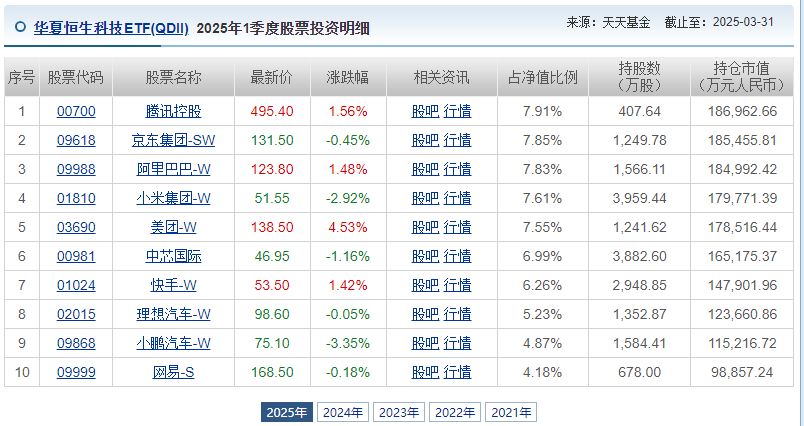Select 腾讯控股 net value ratio 7.91%
Screen dimensions: 804x426
coord(542,111)
